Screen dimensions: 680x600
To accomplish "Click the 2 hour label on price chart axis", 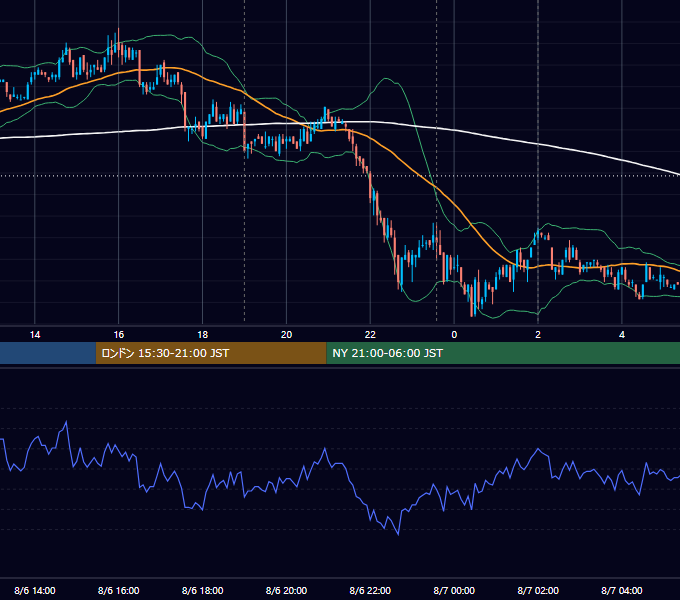I will pyautogui.click(x=538, y=335).
